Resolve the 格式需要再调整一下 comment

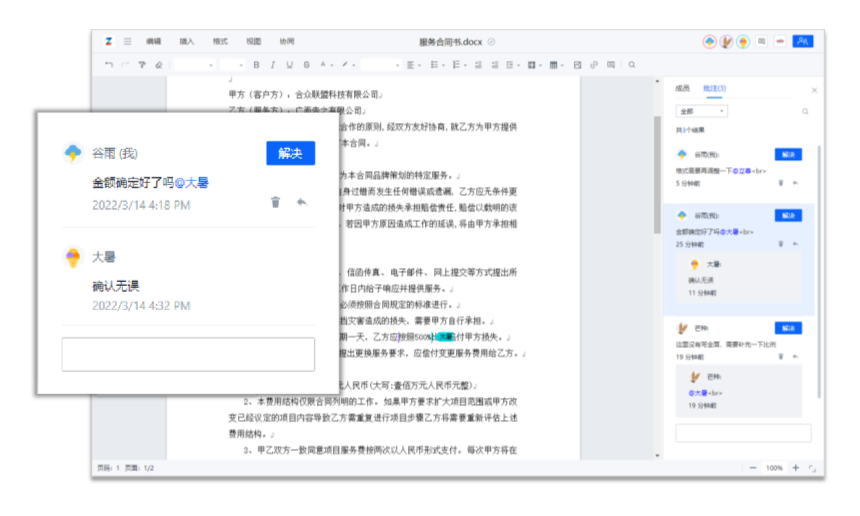[x=788, y=155]
